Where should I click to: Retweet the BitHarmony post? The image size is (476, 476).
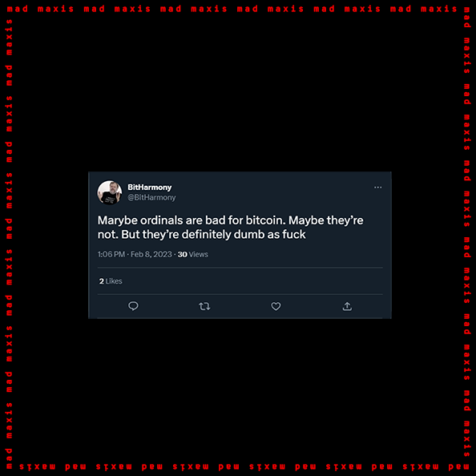pyautogui.click(x=204, y=306)
